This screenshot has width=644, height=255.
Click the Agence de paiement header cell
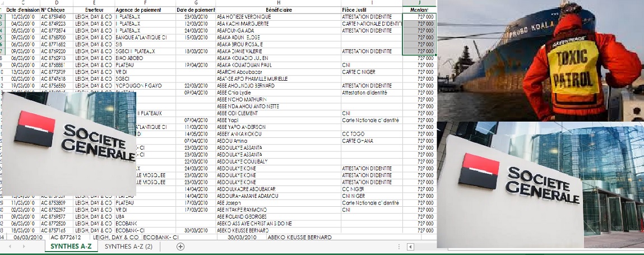coord(145,10)
